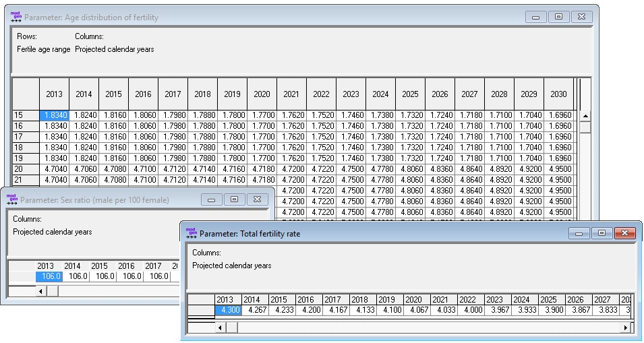
Task: Click scroll left arrow in Total fertility rate
Action: click(x=220, y=328)
